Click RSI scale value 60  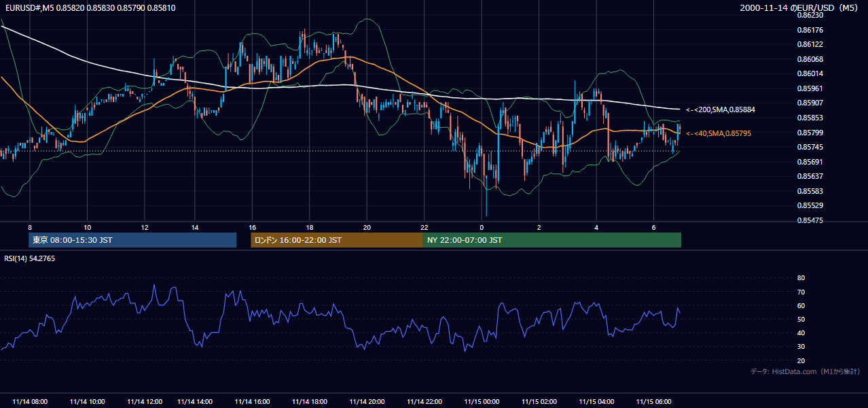coord(801,305)
